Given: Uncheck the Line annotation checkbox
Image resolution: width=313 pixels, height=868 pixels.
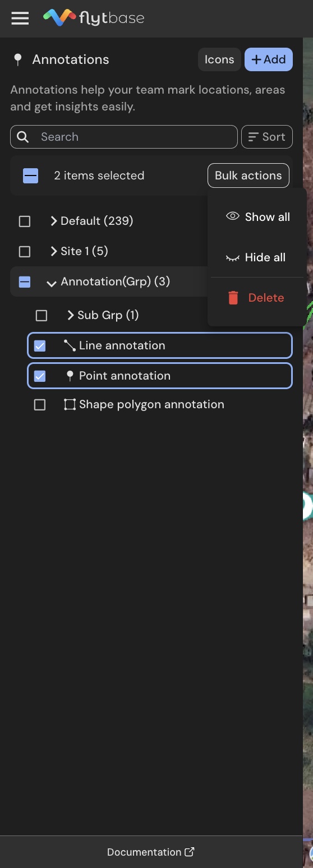Looking at the screenshot, I should click(40, 345).
